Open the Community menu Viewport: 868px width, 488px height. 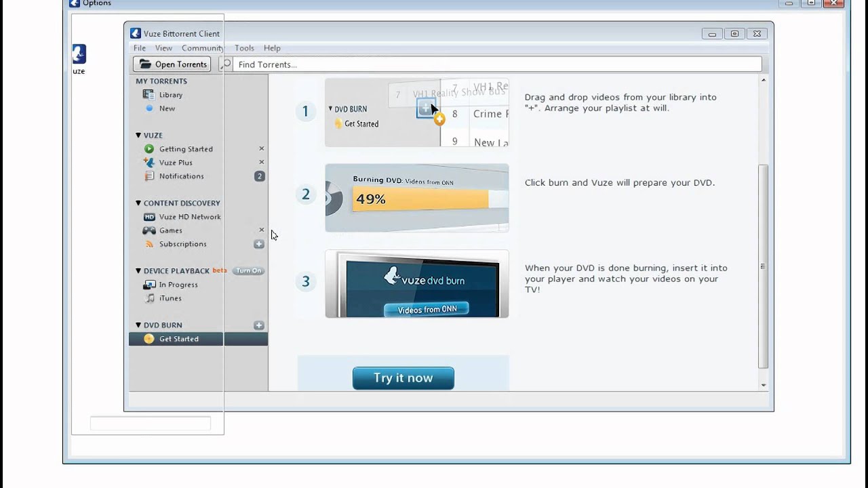pyautogui.click(x=202, y=48)
